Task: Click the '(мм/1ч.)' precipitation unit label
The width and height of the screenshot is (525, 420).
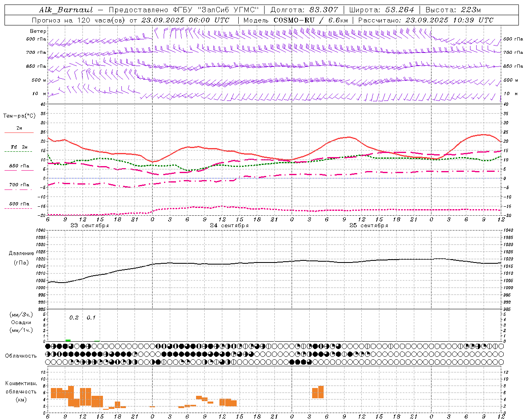Action: pyautogui.click(x=21, y=330)
